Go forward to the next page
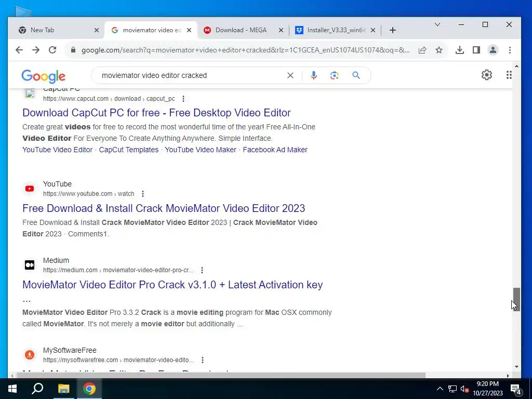Screen dimensions: 532x399 click(36, 50)
